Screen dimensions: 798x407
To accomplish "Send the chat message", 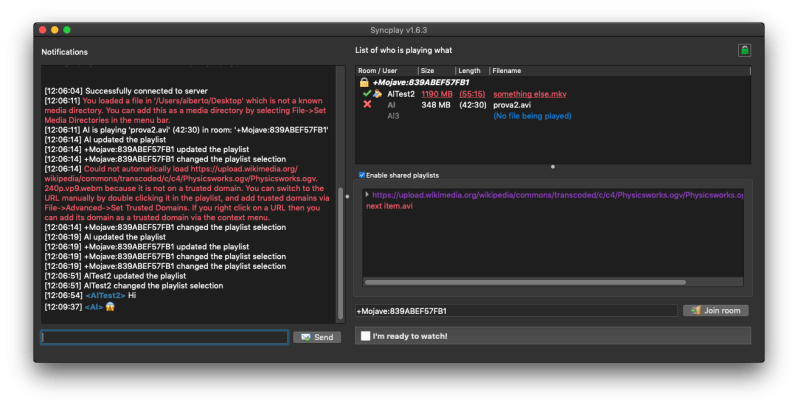I will coord(317,337).
